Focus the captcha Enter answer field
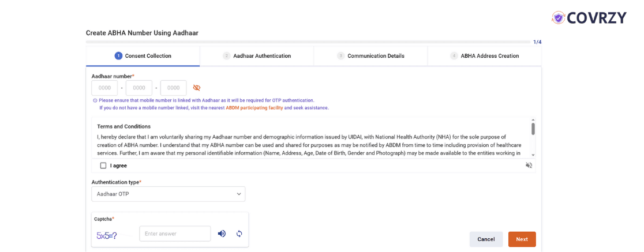 point(175,234)
